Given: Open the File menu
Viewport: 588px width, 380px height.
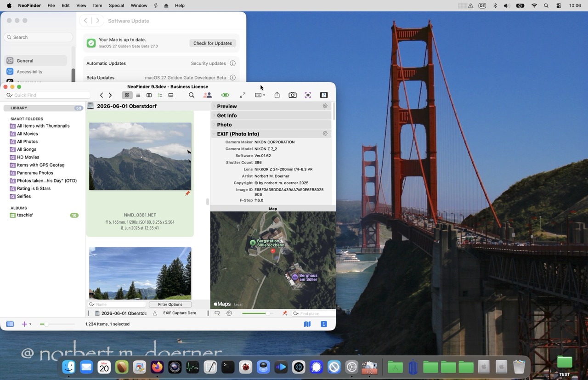Looking at the screenshot, I should click(51, 6).
